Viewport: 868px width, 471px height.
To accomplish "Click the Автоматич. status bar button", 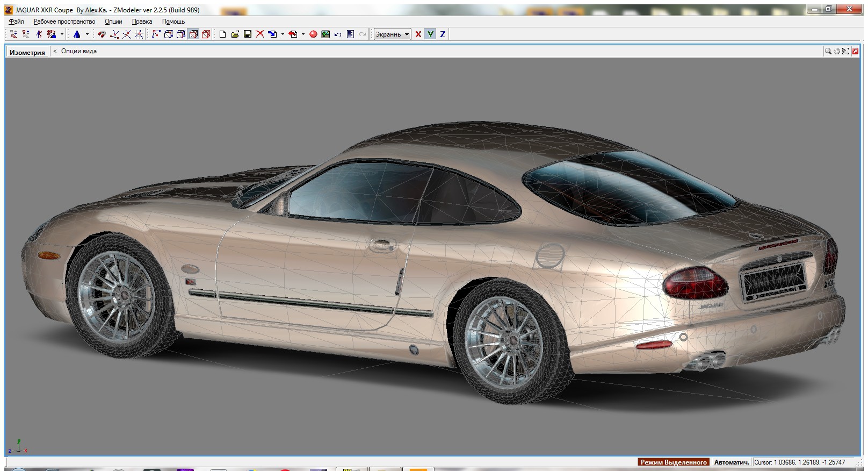I will click(x=731, y=462).
